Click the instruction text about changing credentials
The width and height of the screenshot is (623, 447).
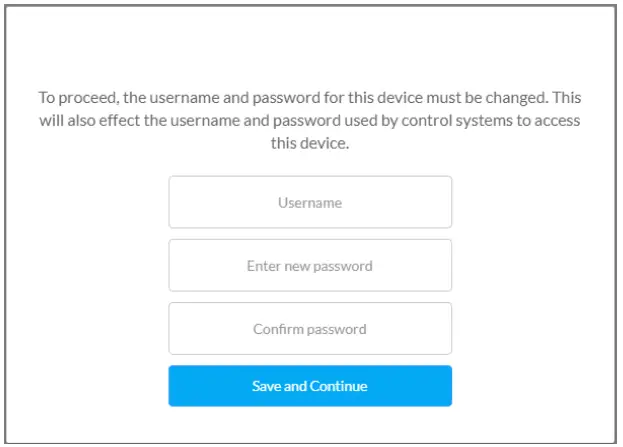310,121
